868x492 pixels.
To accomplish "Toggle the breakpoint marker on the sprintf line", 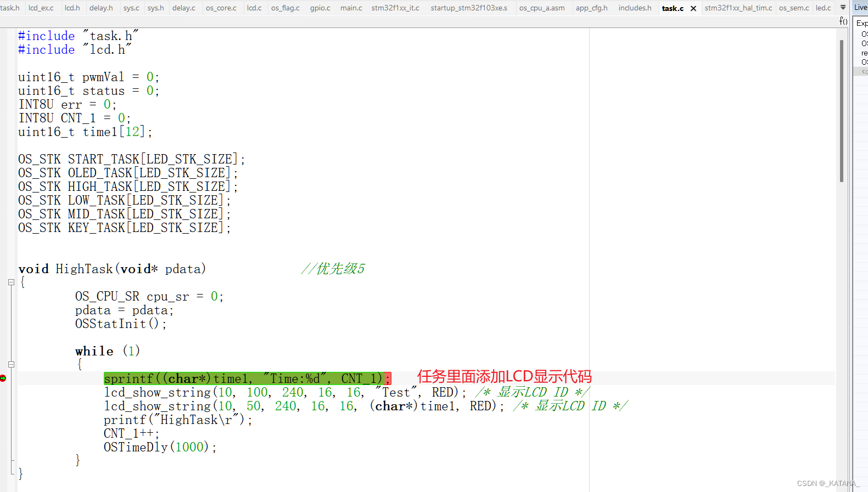I will pos(3,378).
